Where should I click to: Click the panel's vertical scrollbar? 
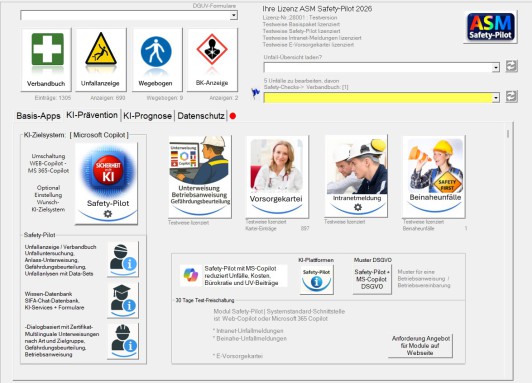[x=508, y=134]
